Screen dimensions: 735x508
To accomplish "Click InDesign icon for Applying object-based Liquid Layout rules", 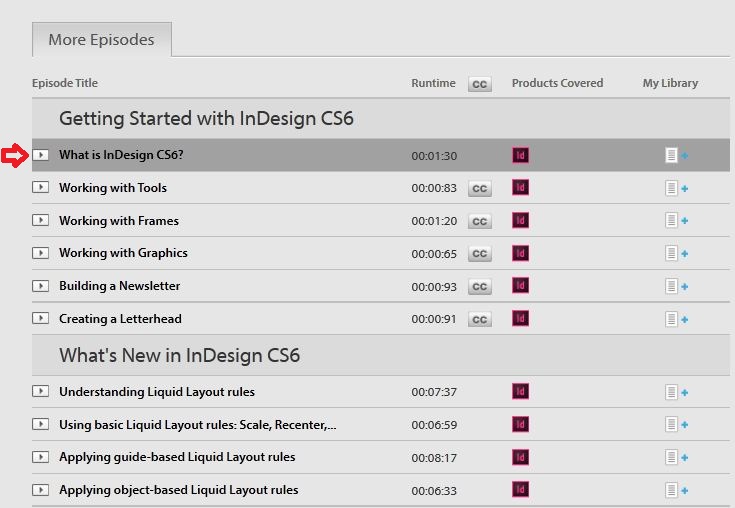I will [x=520, y=490].
